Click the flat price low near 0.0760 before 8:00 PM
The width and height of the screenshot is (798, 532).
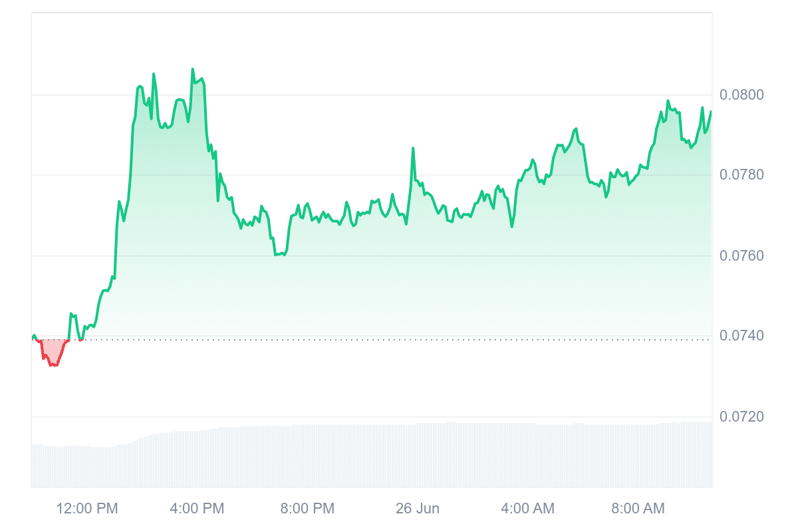[x=279, y=254]
